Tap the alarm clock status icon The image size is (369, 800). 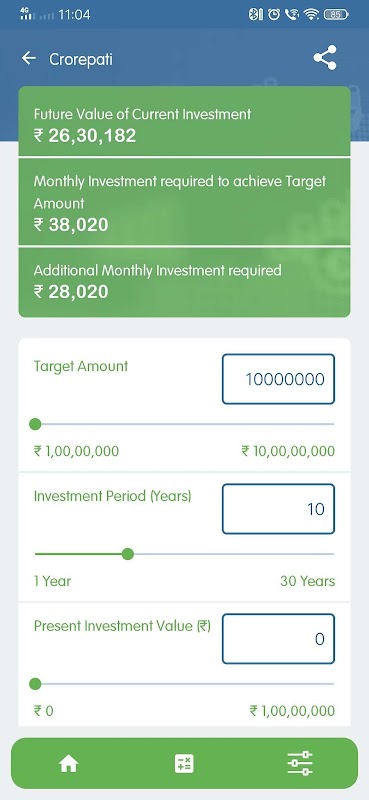coord(274,15)
